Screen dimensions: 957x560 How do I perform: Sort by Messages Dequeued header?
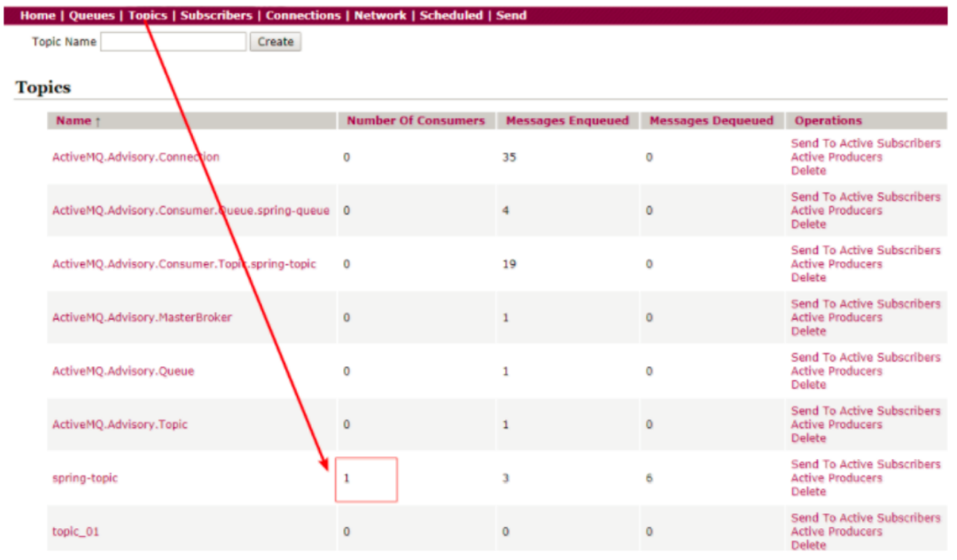pos(711,121)
